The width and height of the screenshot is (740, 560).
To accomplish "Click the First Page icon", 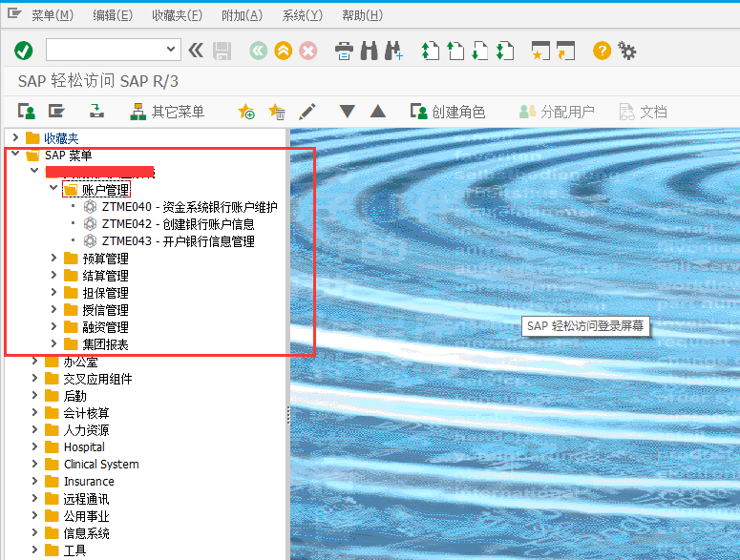I will click(431, 51).
